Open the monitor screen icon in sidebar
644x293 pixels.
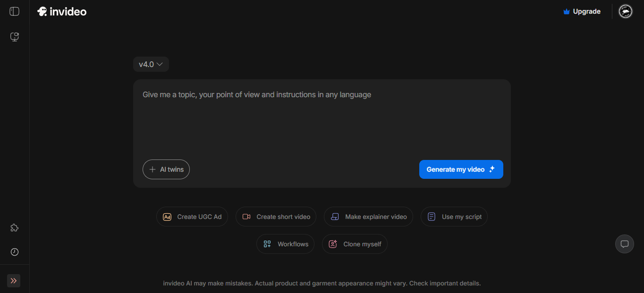(15, 37)
